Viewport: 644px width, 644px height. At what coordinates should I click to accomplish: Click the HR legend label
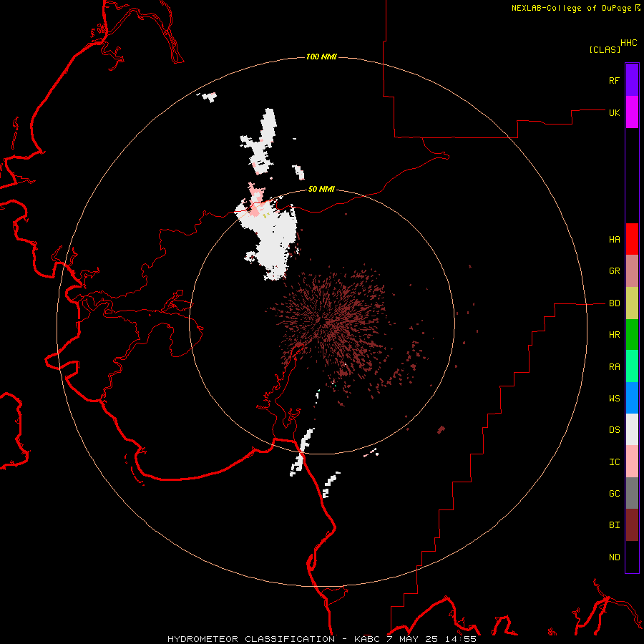click(x=614, y=335)
